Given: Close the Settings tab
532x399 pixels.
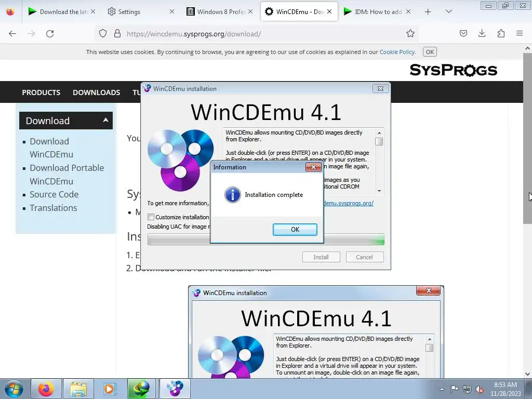Looking at the screenshot, I should tap(171, 11).
